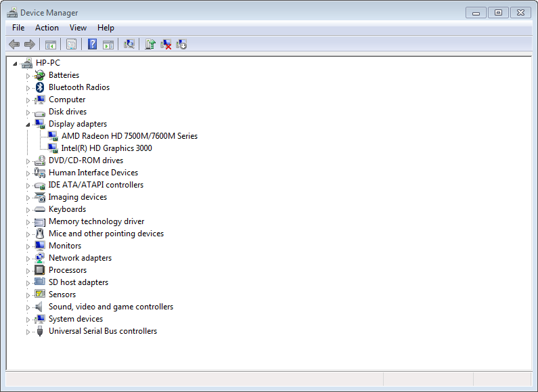Expand the Human Interface Devices arrow
Image resolution: width=538 pixels, height=392 pixels.
pos(28,173)
